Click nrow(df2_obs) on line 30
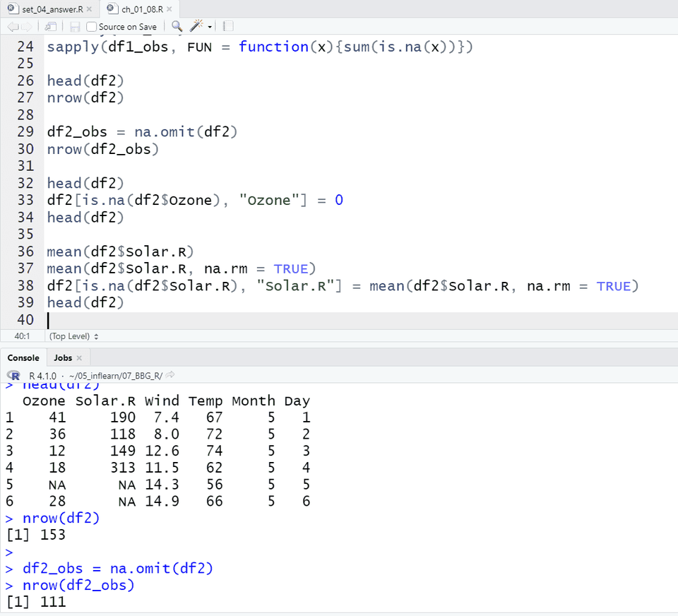 pos(103,149)
